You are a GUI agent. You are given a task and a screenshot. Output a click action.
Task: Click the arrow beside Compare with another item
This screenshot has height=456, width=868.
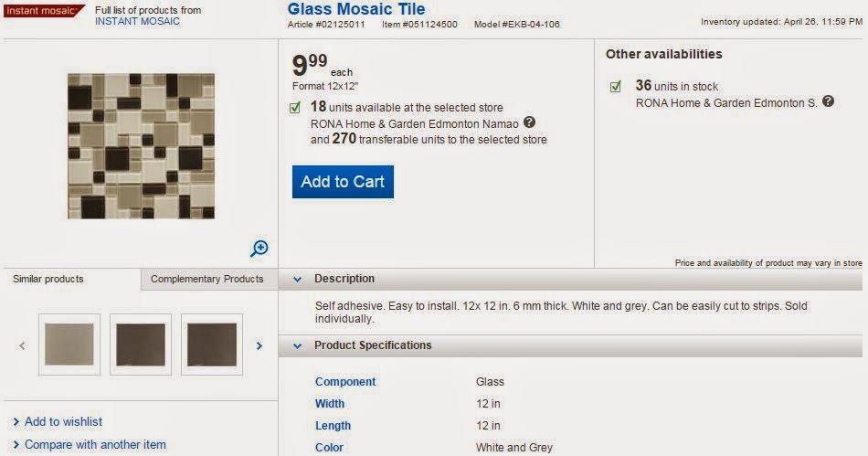click(16, 445)
